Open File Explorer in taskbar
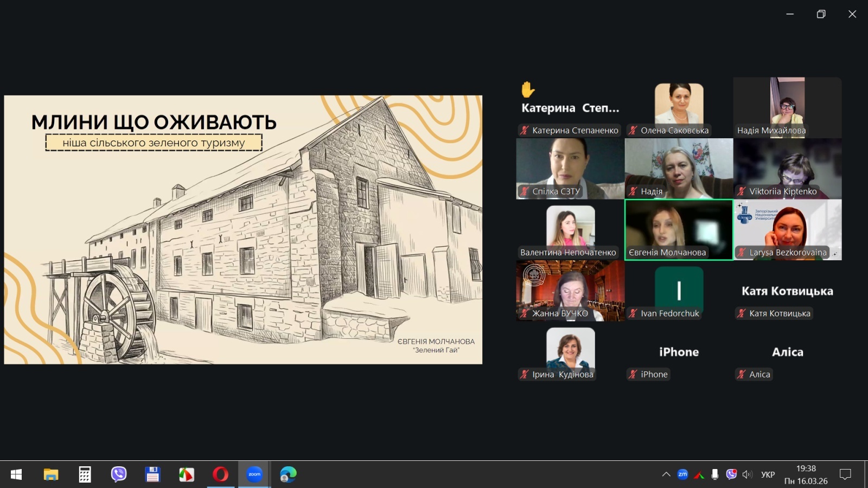 pyautogui.click(x=51, y=474)
